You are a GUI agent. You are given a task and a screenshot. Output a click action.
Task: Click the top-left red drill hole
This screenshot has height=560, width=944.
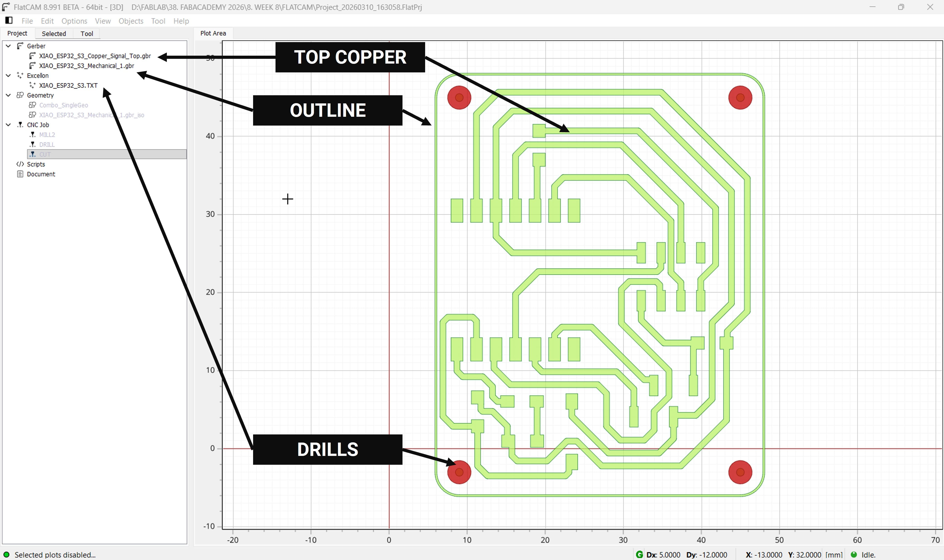459,98
